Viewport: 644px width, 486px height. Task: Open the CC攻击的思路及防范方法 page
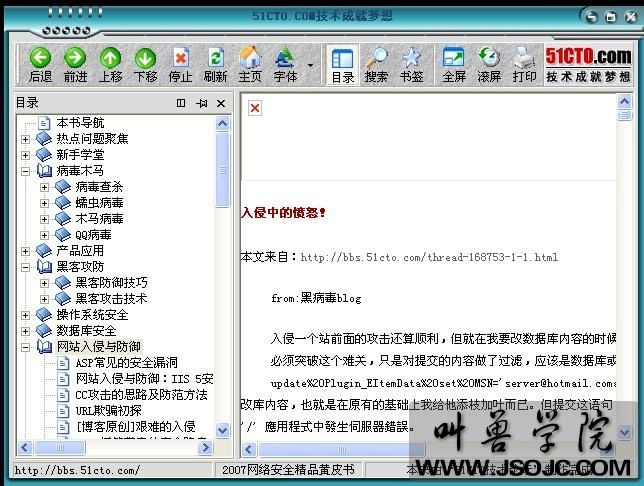click(x=141, y=395)
